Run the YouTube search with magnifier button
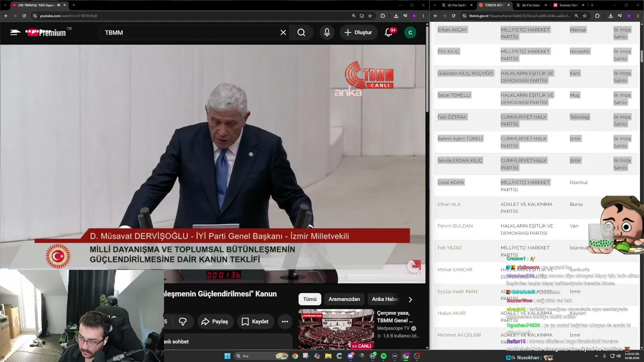Screen dimensions: 644x362 (x=301, y=32)
